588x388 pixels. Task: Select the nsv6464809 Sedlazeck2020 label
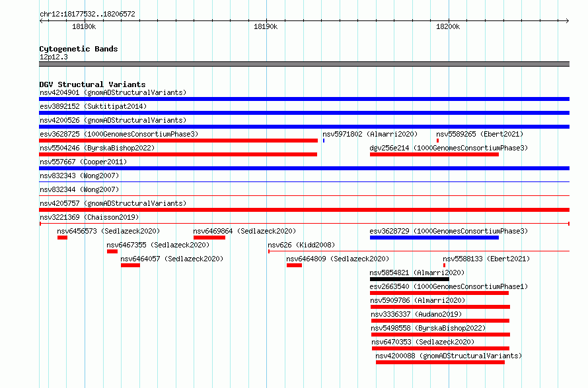[x=338, y=259]
